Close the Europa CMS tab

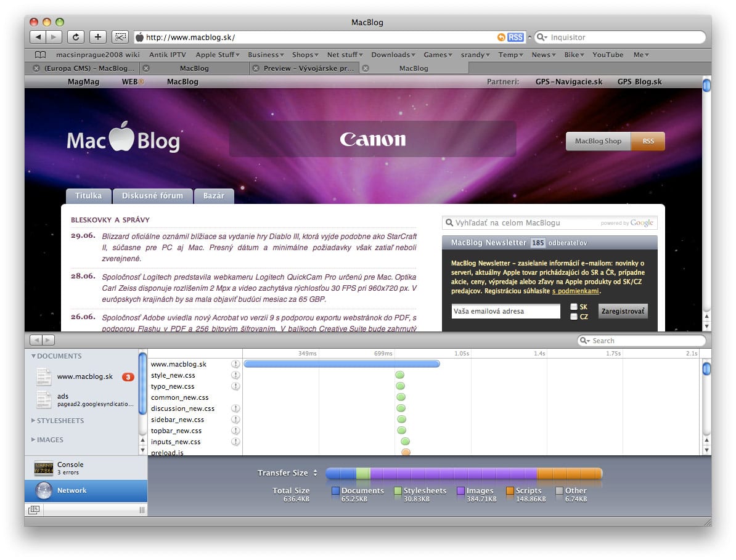tap(36, 68)
